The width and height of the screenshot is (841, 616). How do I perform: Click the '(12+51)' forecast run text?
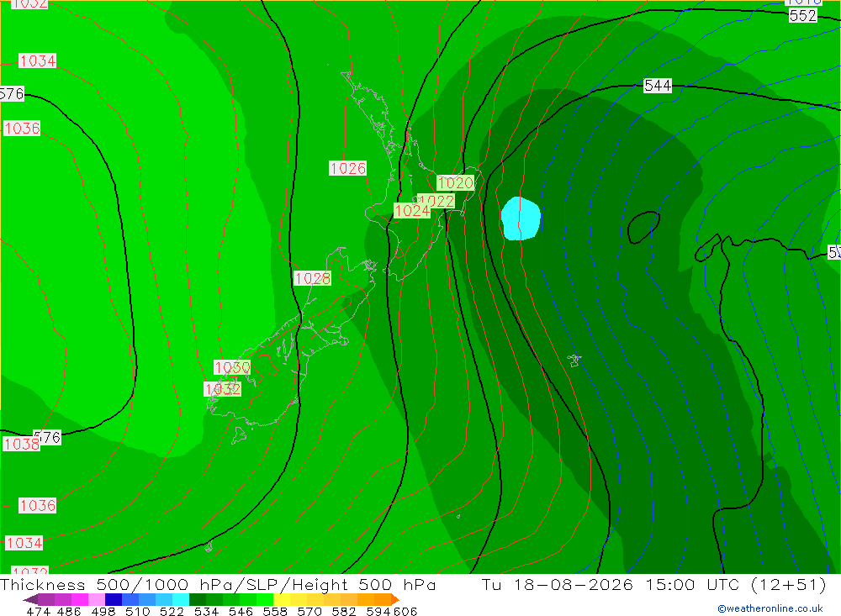point(788,584)
